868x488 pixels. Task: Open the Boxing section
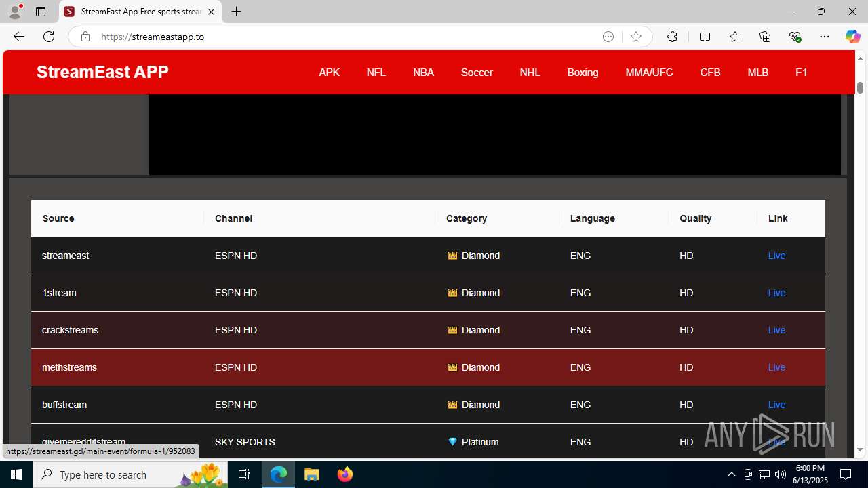(x=583, y=72)
